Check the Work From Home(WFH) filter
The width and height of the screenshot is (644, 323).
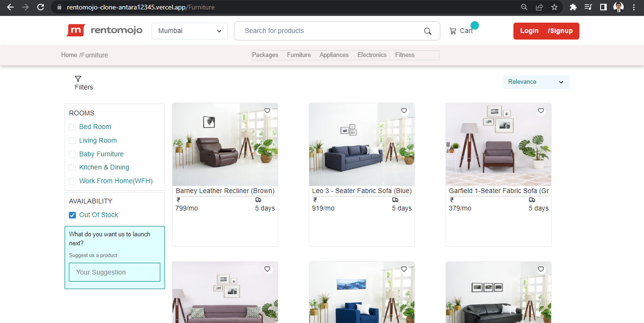click(x=72, y=181)
